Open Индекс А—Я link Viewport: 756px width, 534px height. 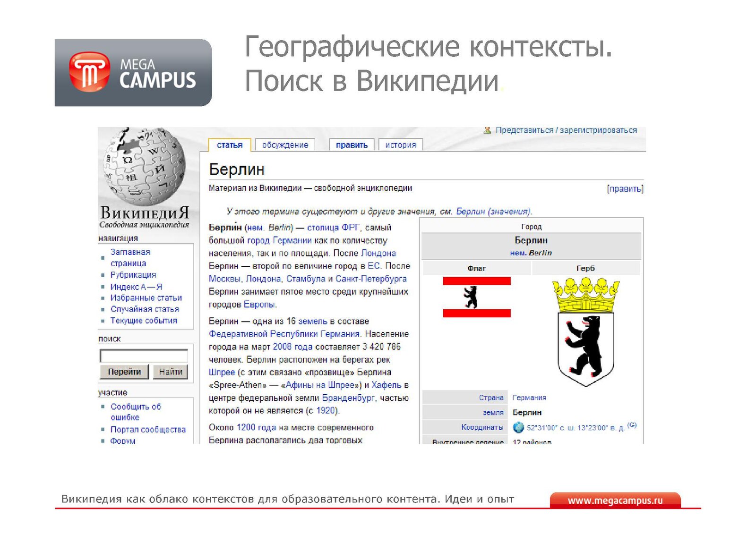pyautogui.click(x=137, y=287)
